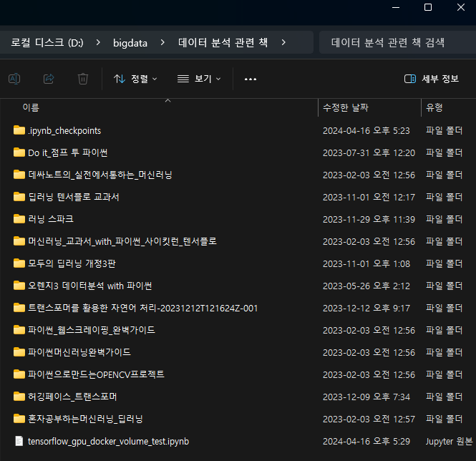Select 러닝 스파크 folder icon
Image resolution: width=476 pixels, height=461 pixels.
[19, 219]
